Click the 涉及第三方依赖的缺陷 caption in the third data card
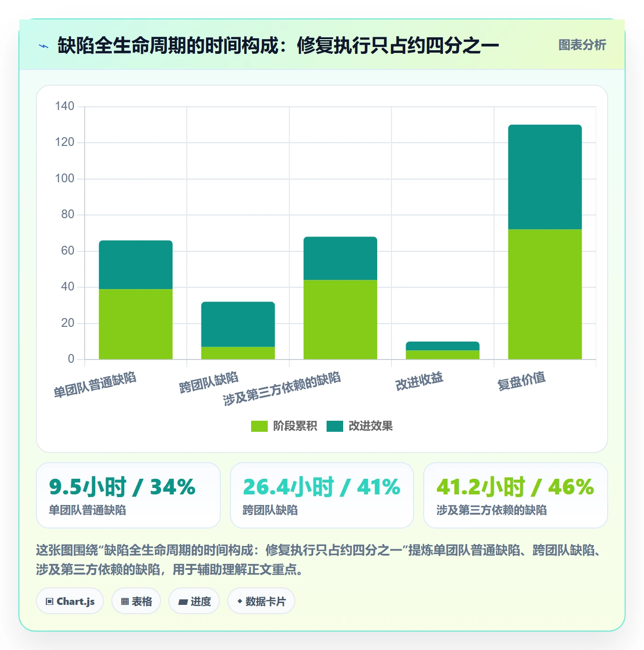 491,510
